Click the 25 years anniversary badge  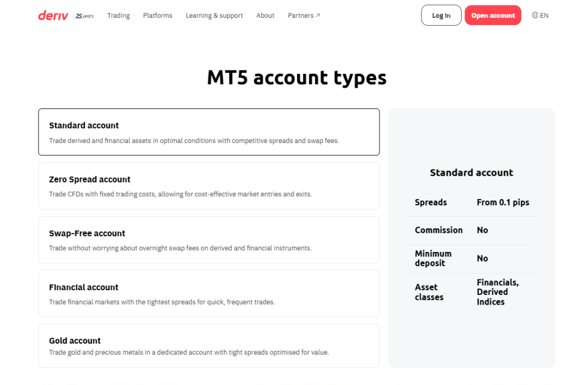point(85,16)
